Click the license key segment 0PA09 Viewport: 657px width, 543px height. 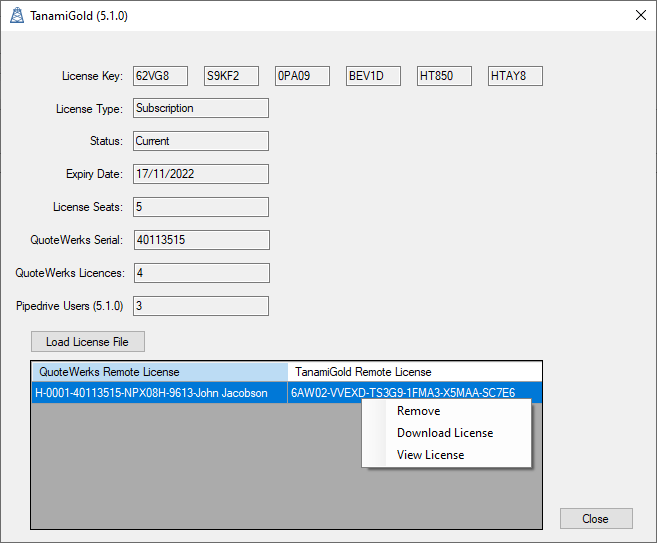pos(302,76)
